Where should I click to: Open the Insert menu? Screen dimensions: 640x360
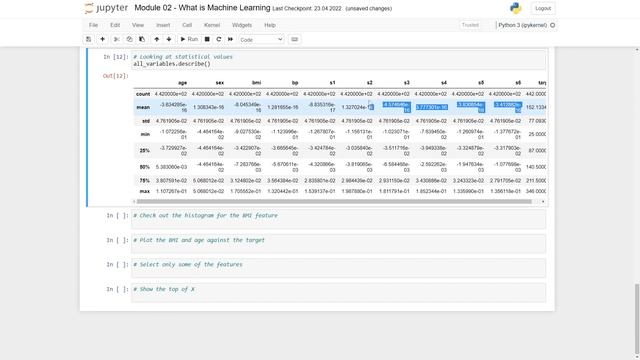[163, 25]
